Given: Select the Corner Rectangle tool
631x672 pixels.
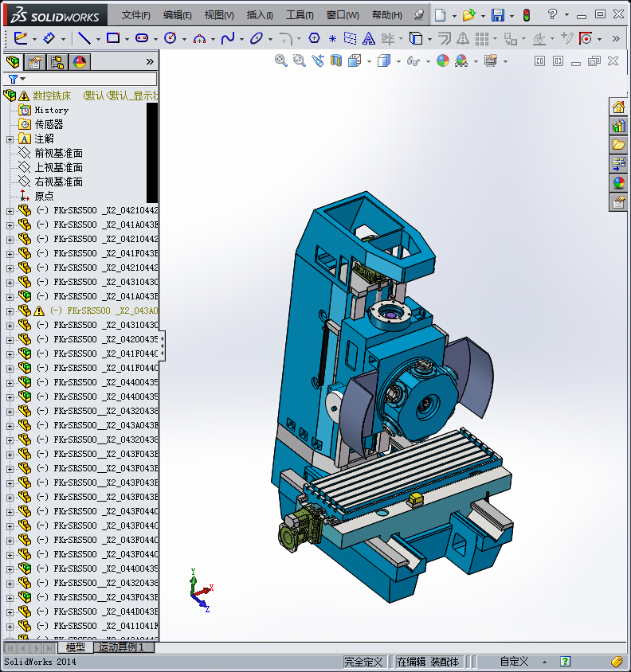Looking at the screenshot, I should (x=113, y=38).
